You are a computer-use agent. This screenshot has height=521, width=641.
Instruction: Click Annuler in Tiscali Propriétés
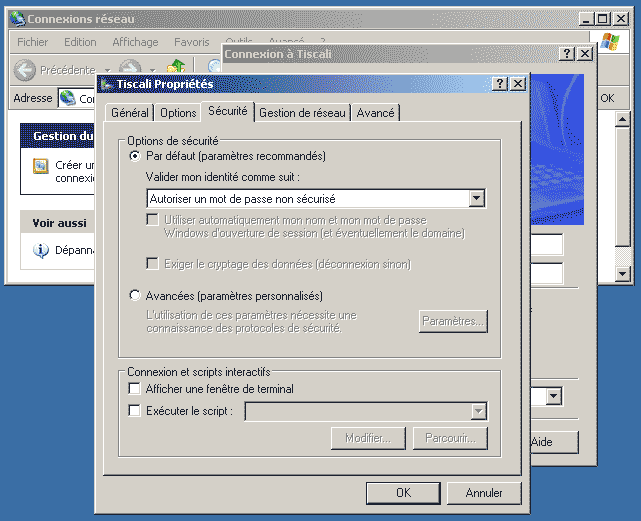point(484,493)
